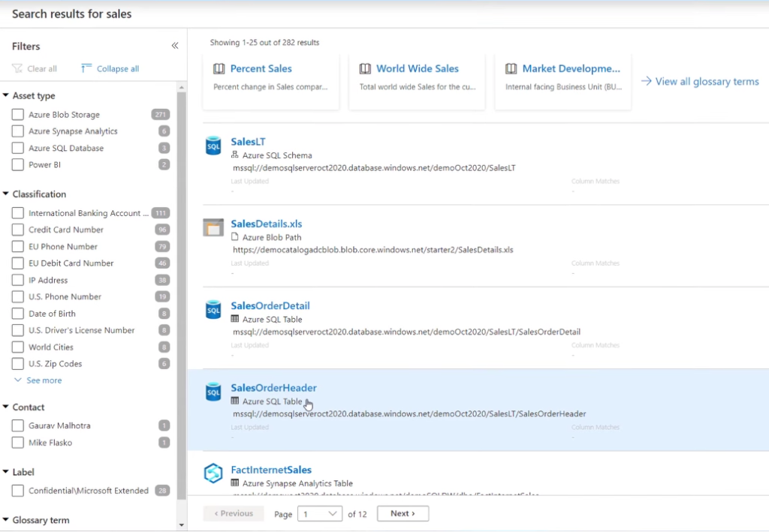This screenshot has width=769, height=532.
Task: Open the World Wide Sales glossary term
Action: pyautogui.click(x=418, y=68)
